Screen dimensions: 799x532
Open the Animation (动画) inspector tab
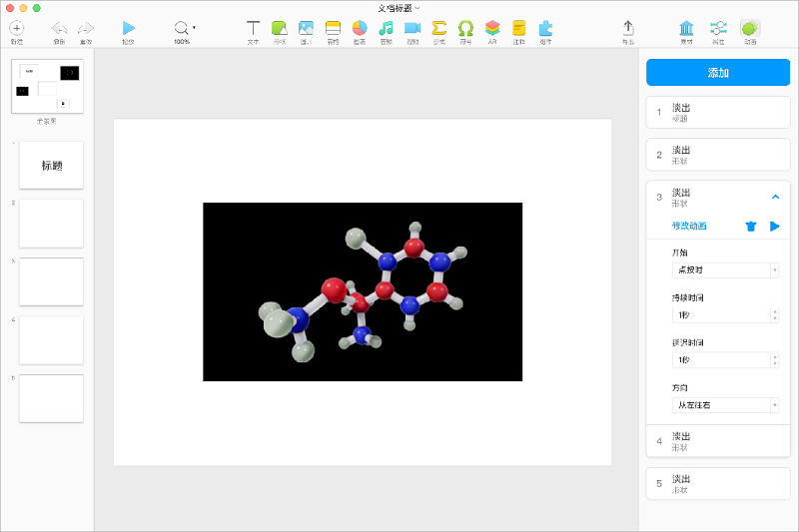click(749, 29)
